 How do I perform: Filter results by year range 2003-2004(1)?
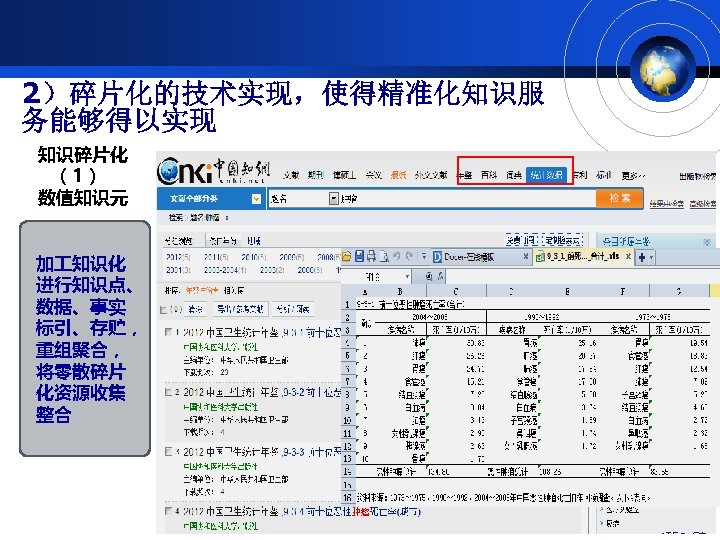(x=225, y=270)
